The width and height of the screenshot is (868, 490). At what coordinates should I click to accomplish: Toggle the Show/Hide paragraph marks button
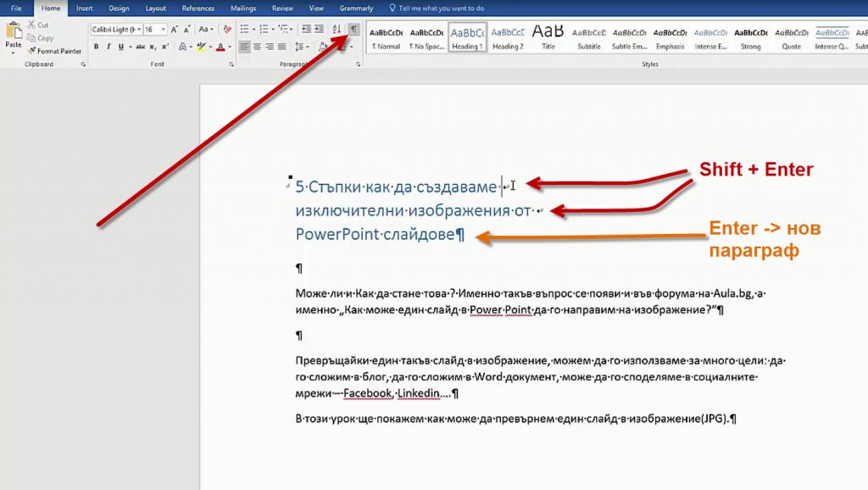pyautogui.click(x=353, y=28)
